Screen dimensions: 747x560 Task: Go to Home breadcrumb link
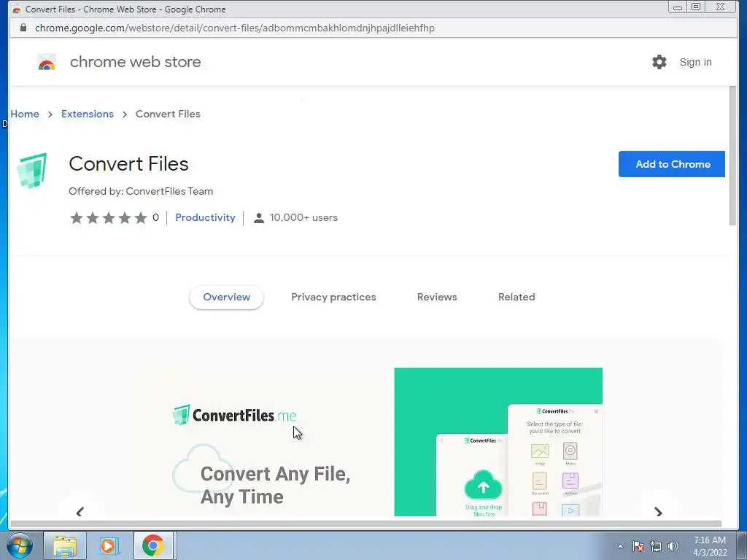25,114
